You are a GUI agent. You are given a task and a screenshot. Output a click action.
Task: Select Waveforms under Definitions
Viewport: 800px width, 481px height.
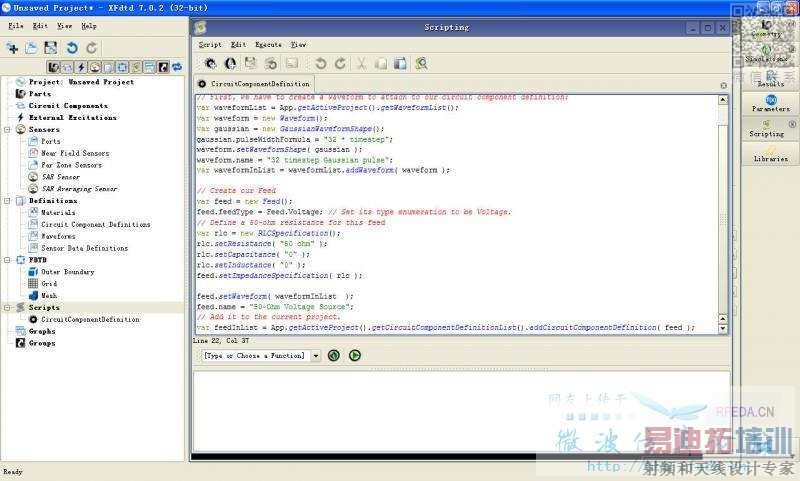click(x=58, y=236)
